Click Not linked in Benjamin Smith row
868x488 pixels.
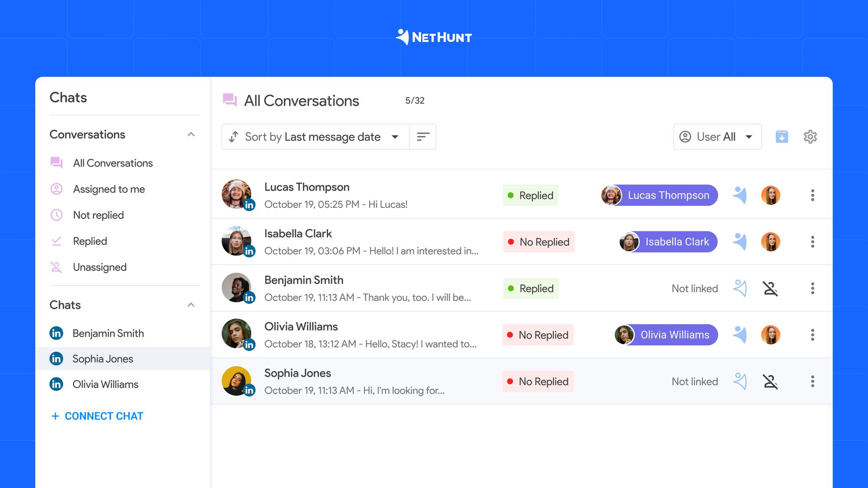tap(694, 288)
